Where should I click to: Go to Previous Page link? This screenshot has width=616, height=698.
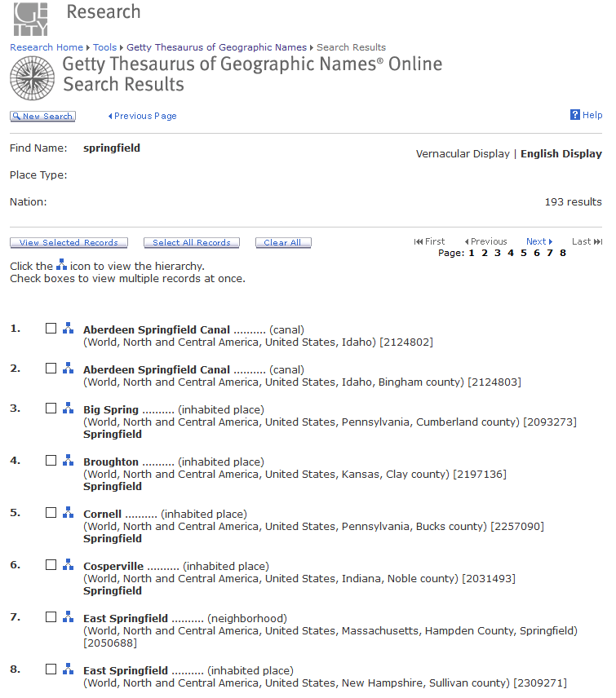(x=142, y=116)
